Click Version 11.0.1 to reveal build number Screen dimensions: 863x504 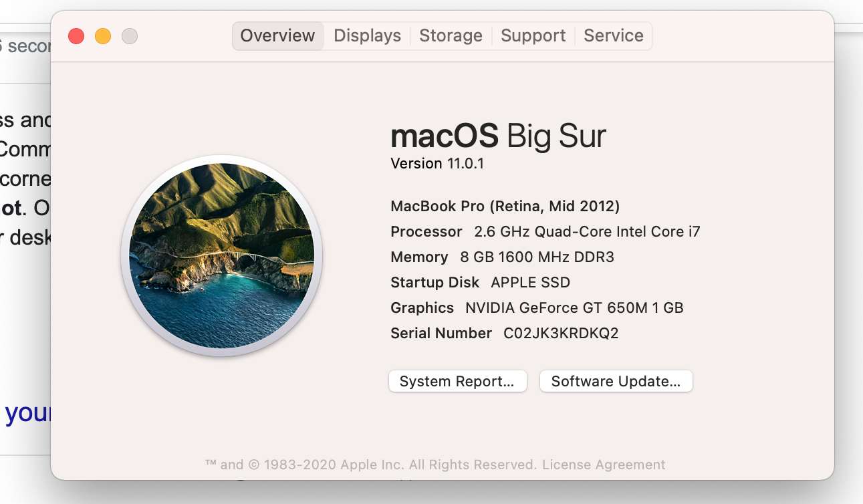437,164
